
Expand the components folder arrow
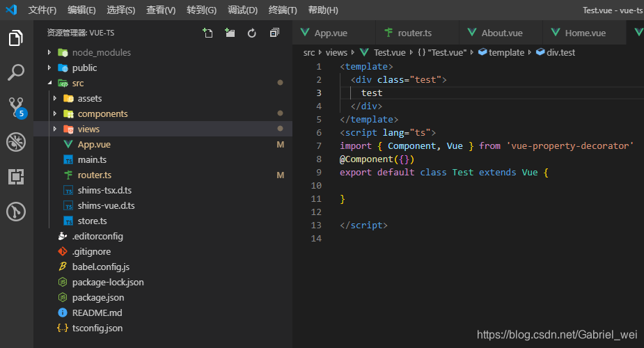(54, 113)
